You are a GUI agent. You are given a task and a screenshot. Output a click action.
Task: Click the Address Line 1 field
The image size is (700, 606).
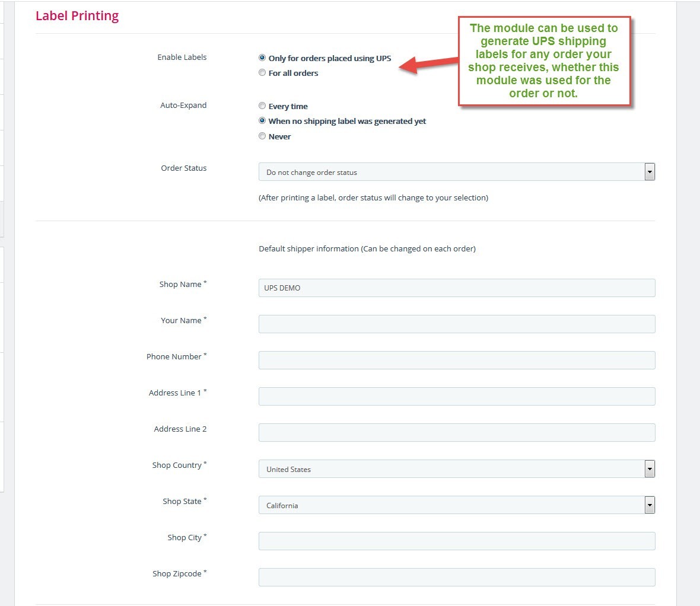[457, 396]
